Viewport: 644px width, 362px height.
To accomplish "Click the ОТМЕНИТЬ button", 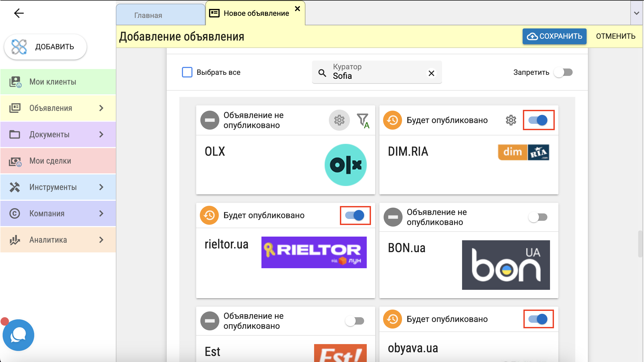I will point(616,36).
